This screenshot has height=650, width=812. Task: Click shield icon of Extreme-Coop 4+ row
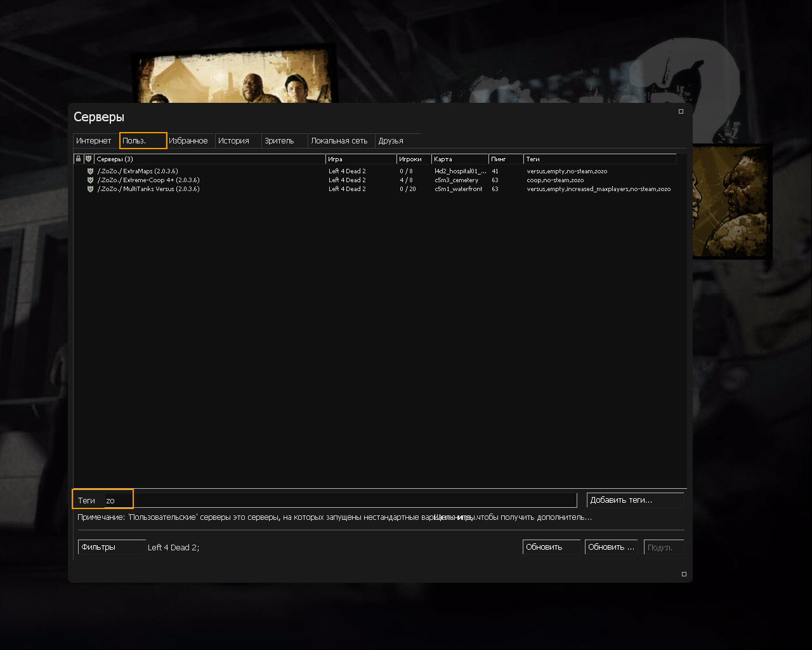tap(90, 180)
